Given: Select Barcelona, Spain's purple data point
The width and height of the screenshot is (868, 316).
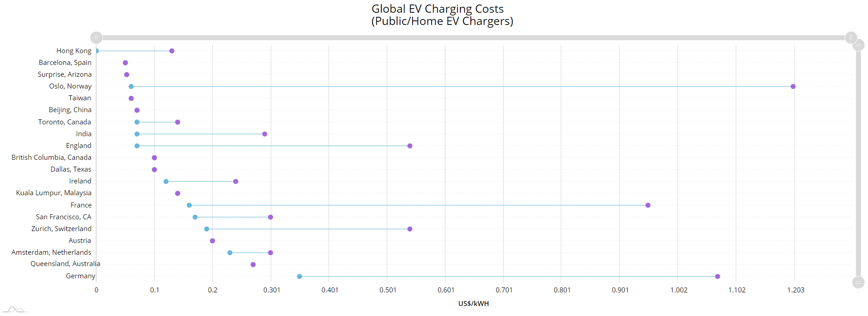Looking at the screenshot, I should (x=125, y=63).
